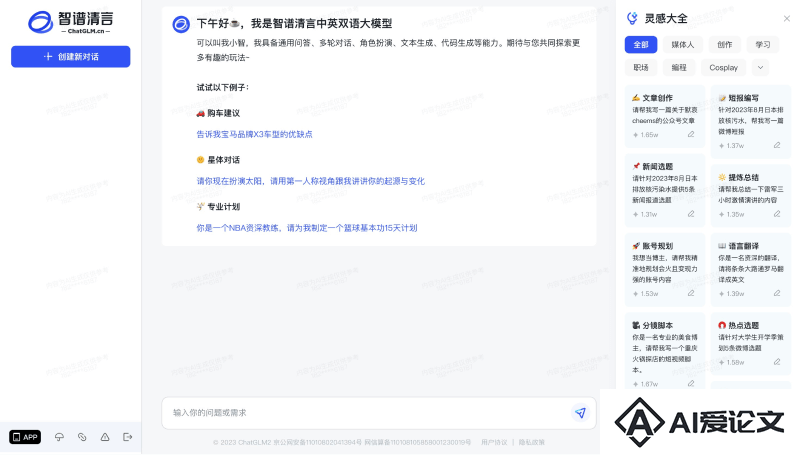Focus the 输入你的问题或需求 input box
This screenshot has height=455, width=800.
[379, 413]
